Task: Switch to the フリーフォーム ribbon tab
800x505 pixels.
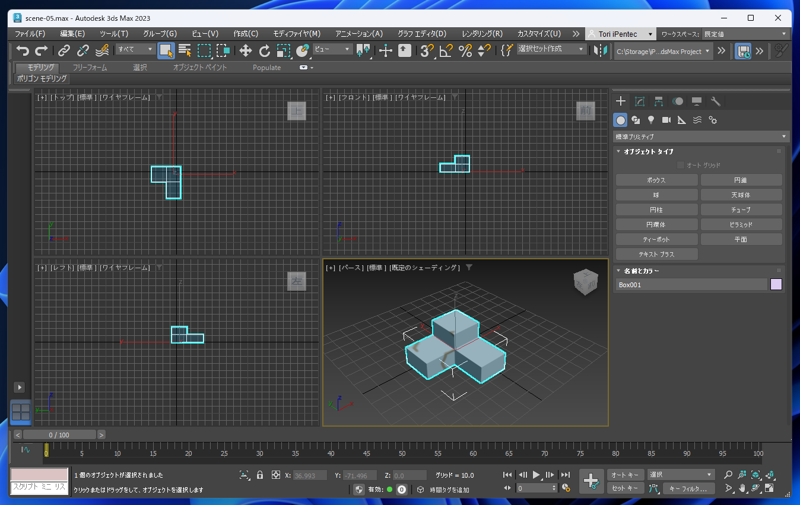Action: click(x=90, y=68)
